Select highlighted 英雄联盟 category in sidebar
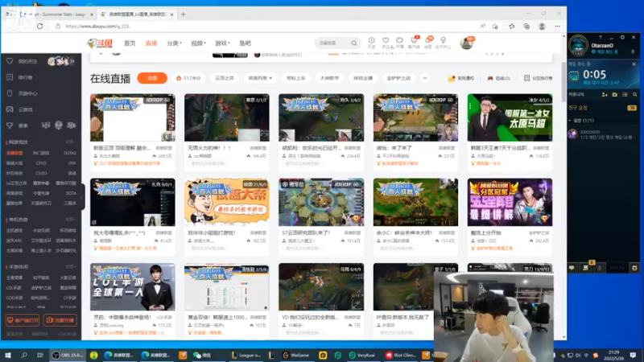This screenshot has height=362, width=644. 14,153
